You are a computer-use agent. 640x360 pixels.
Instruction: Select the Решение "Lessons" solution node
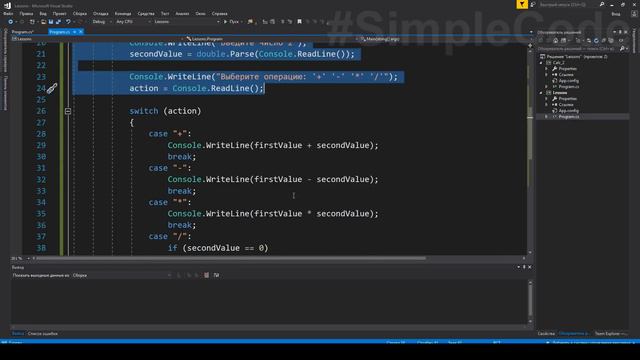[x=576, y=57]
